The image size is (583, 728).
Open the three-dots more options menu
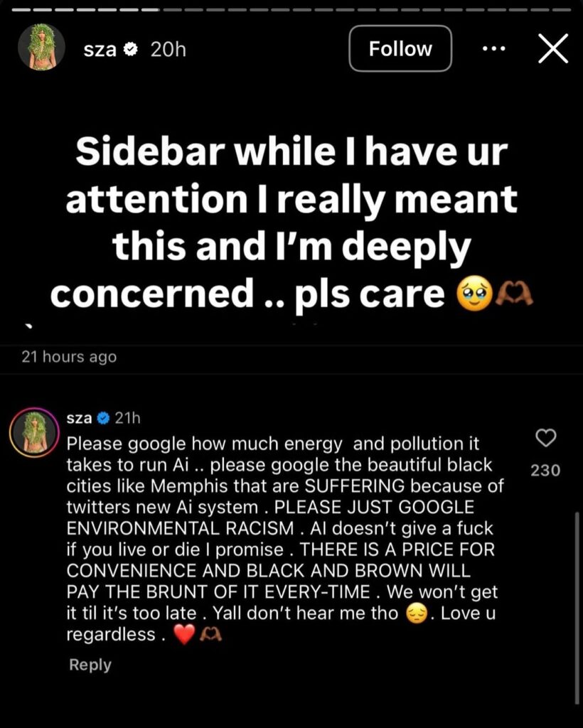pyautogui.click(x=493, y=49)
